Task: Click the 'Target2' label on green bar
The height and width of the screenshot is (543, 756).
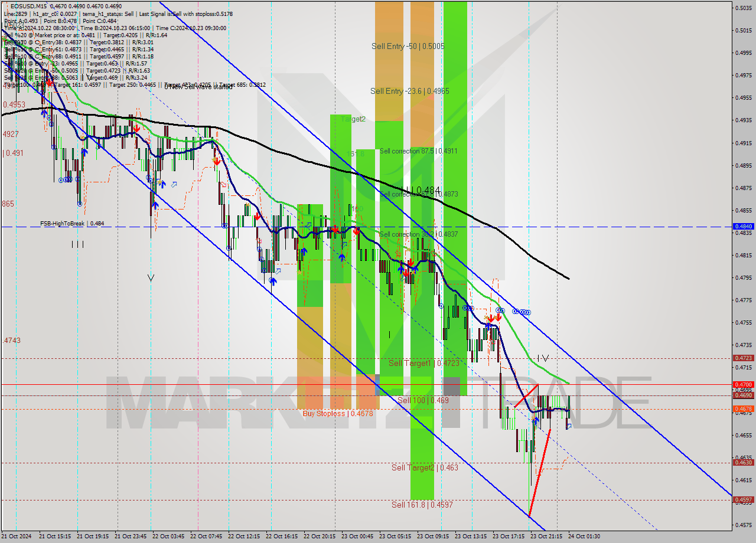Action: [353, 119]
